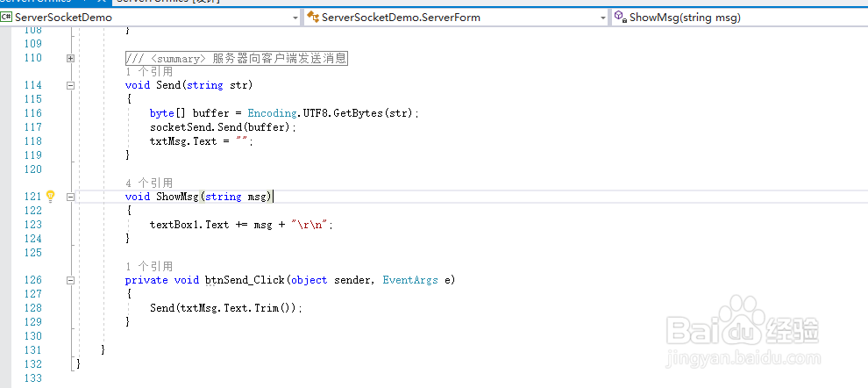Click line number 128 in the margin

tap(33, 307)
